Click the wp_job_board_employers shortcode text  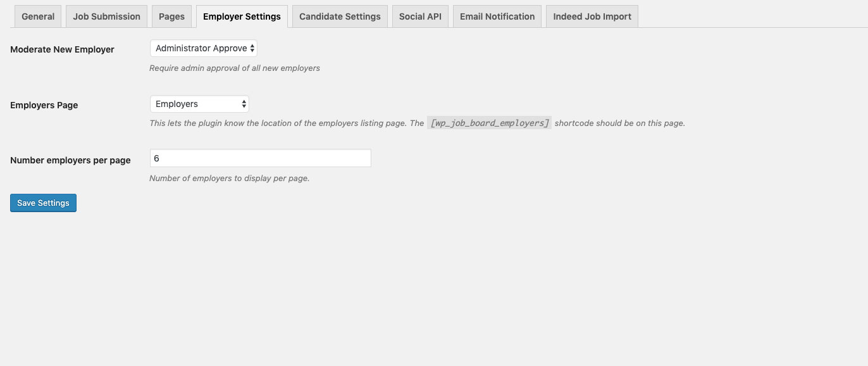click(x=489, y=123)
